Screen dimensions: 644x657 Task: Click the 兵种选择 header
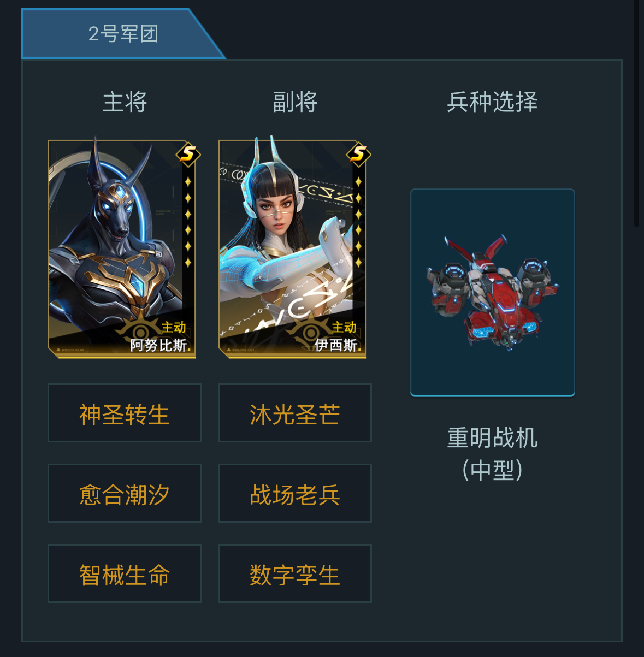[x=492, y=102]
